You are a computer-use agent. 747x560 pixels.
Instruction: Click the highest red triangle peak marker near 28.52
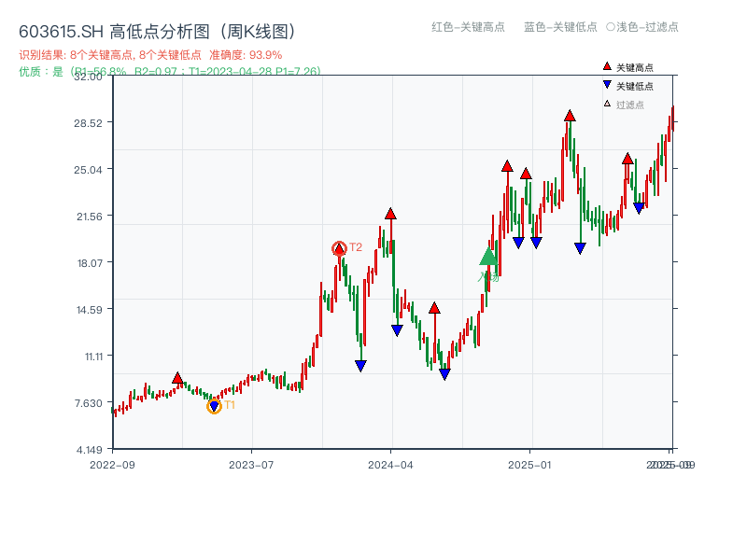pyautogui.click(x=568, y=116)
